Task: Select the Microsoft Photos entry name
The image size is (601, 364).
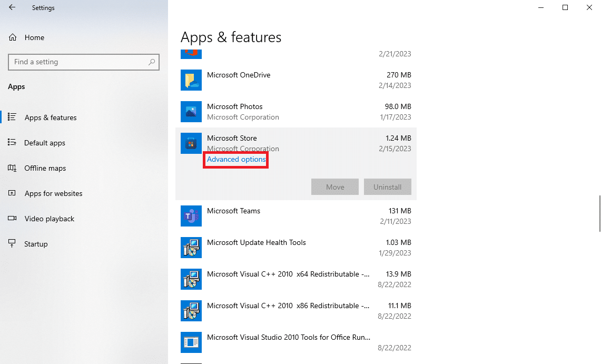Action: pos(234,106)
